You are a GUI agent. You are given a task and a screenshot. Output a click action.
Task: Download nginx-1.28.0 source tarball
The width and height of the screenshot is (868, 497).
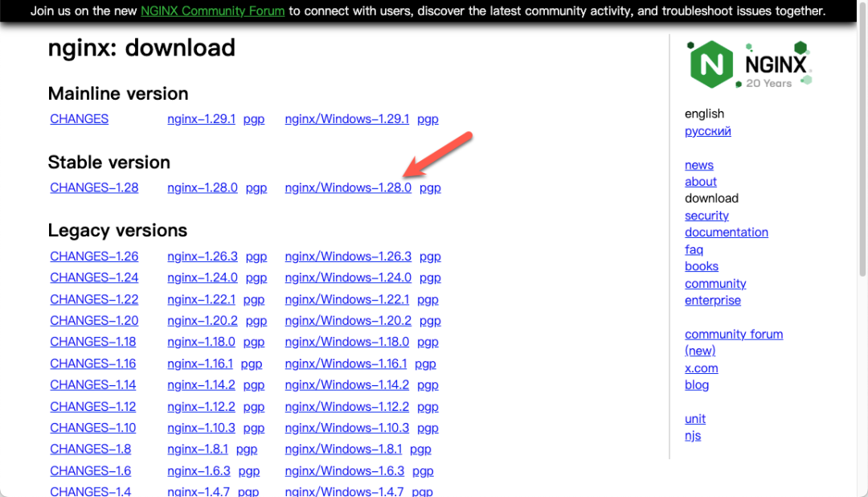point(203,187)
